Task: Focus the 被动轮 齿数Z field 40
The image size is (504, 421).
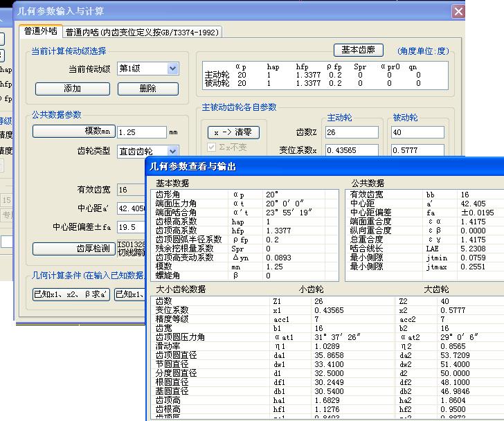Action: coord(417,132)
